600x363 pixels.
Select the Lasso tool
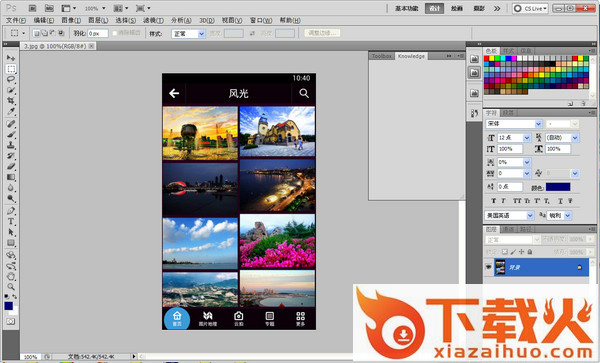coord(11,79)
